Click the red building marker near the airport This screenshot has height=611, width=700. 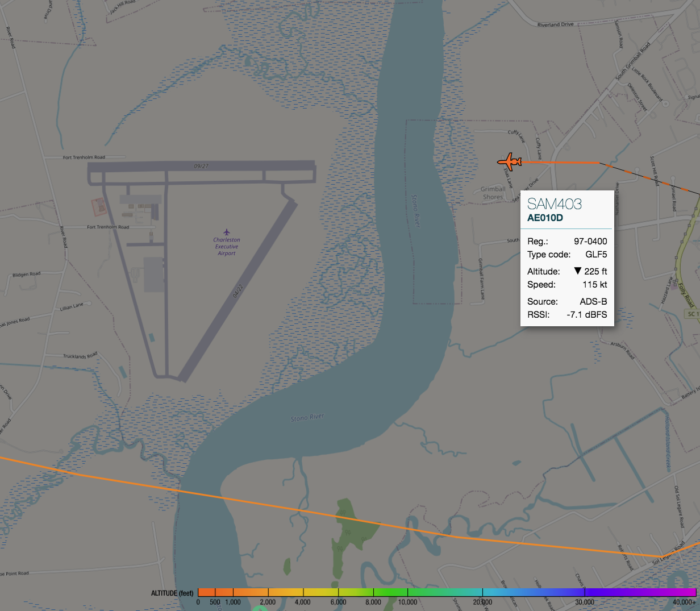(98, 206)
